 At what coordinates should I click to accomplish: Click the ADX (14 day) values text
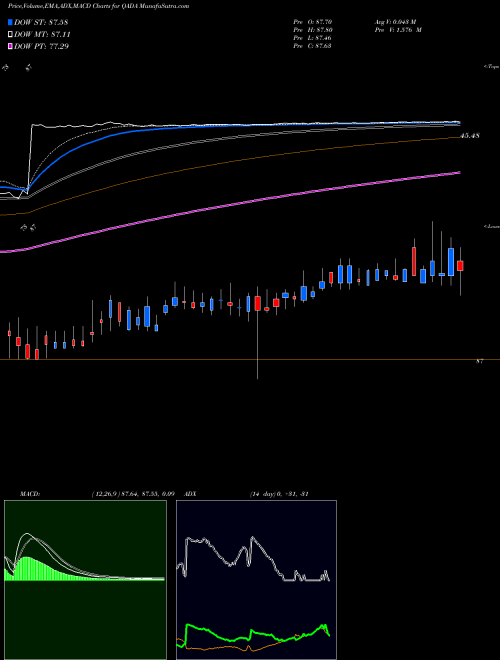tap(279, 494)
